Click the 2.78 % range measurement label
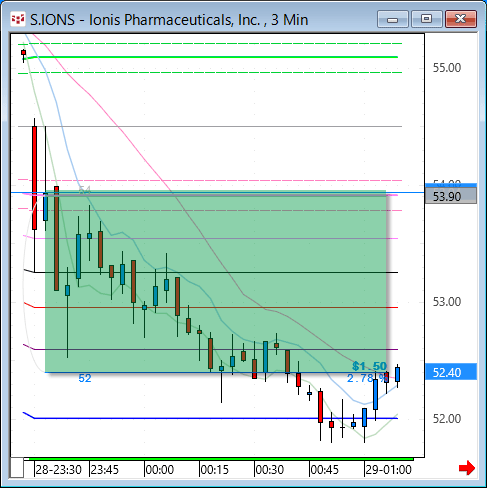 pyautogui.click(x=367, y=378)
